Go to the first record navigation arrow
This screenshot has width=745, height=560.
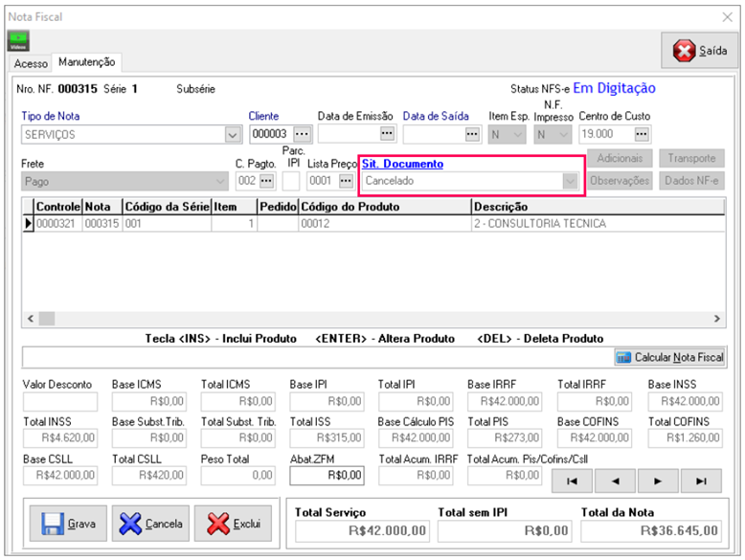click(x=572, y=481)
